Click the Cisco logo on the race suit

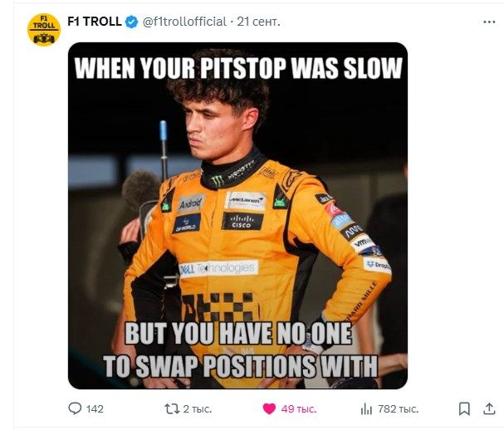pos(242,221)
